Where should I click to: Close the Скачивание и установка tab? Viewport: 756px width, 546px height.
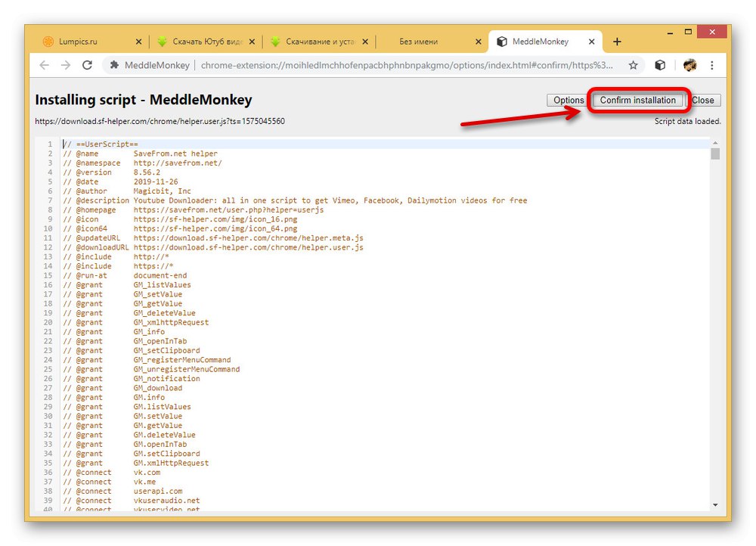pyautogui.click(x=365, y=42)
